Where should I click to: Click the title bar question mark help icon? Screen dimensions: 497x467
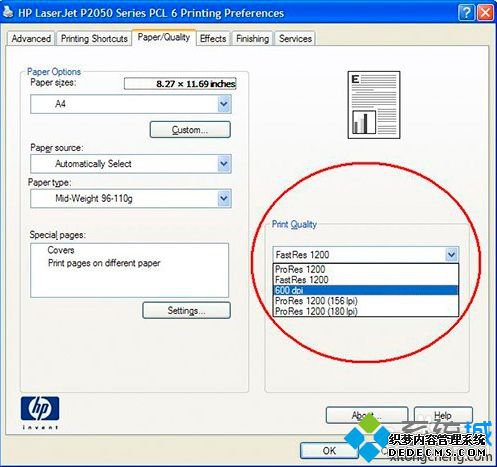pos(466,13)
